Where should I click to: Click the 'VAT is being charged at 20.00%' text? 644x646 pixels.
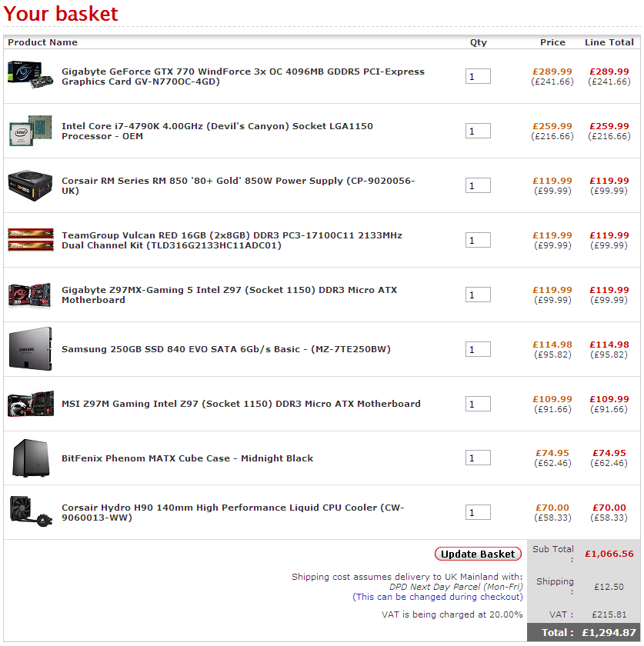452,614
